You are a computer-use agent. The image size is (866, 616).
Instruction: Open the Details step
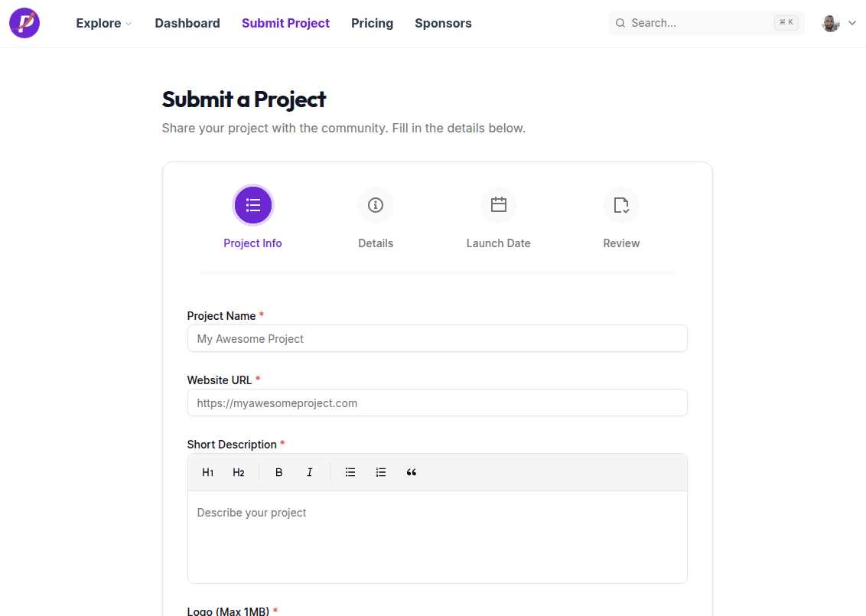375,205
